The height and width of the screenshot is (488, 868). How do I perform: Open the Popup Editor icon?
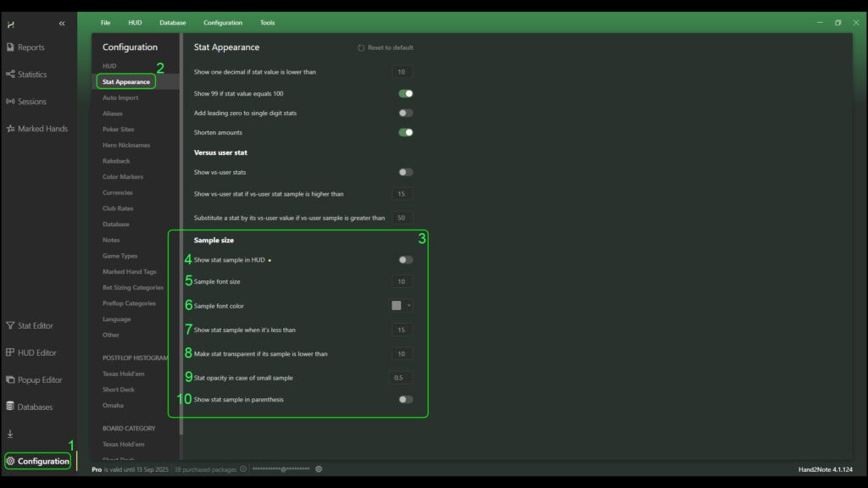10,380
